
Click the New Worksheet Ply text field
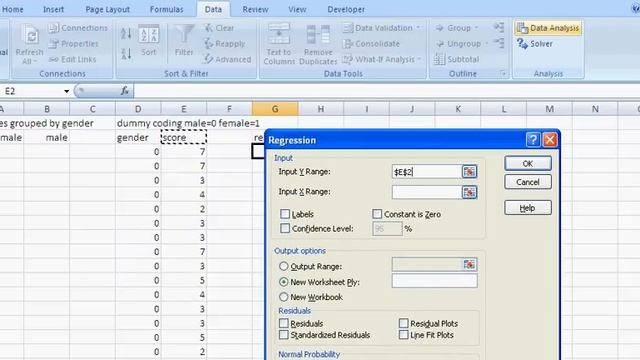pos(434,281)
